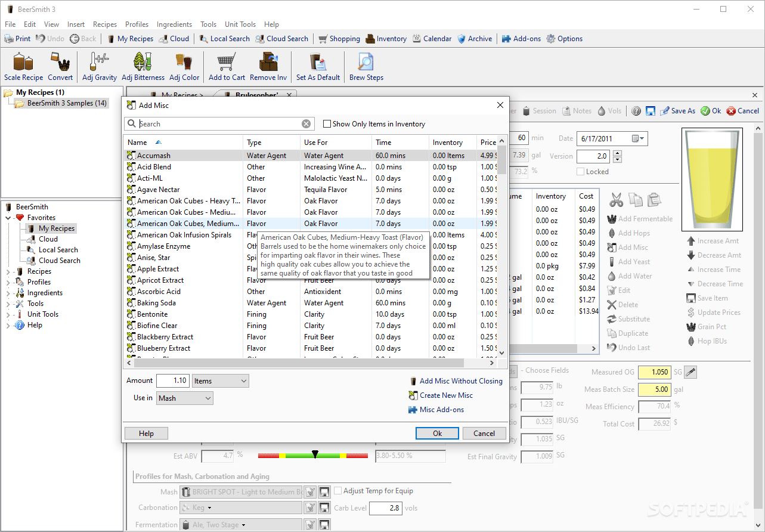Screen dimensions: 765x532
Task: Open Misc Add-ons from the dialog
Action: click(436, 410)
